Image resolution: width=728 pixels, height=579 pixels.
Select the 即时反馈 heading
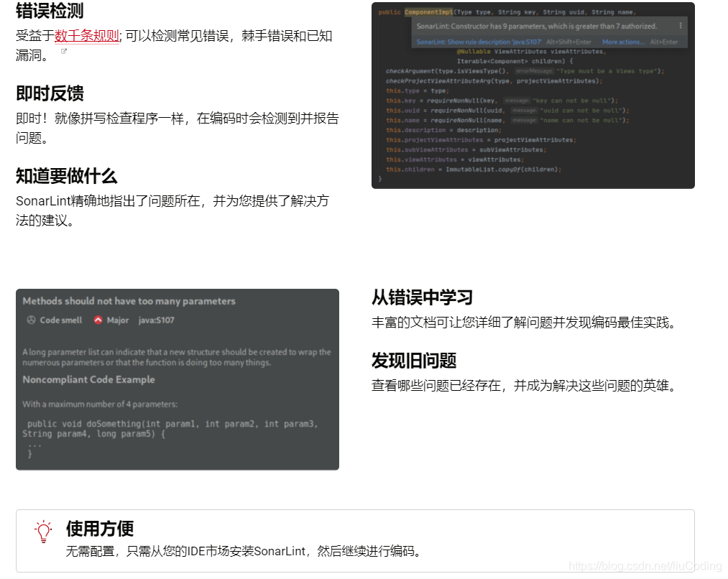tap(50, 93)
